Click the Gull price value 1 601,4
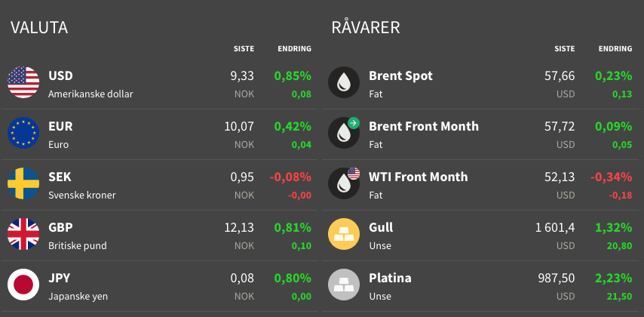This screenshot has width=644, height=317. click(555, 227)
